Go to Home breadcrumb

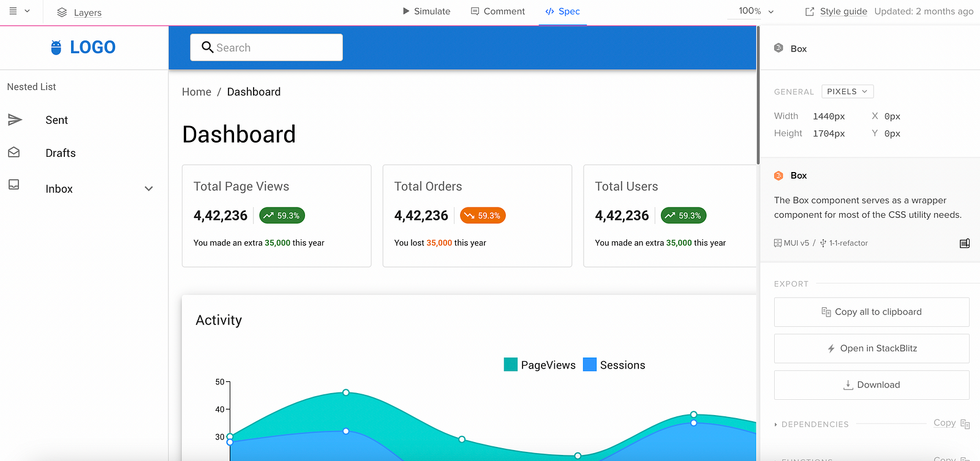(197, 92)
